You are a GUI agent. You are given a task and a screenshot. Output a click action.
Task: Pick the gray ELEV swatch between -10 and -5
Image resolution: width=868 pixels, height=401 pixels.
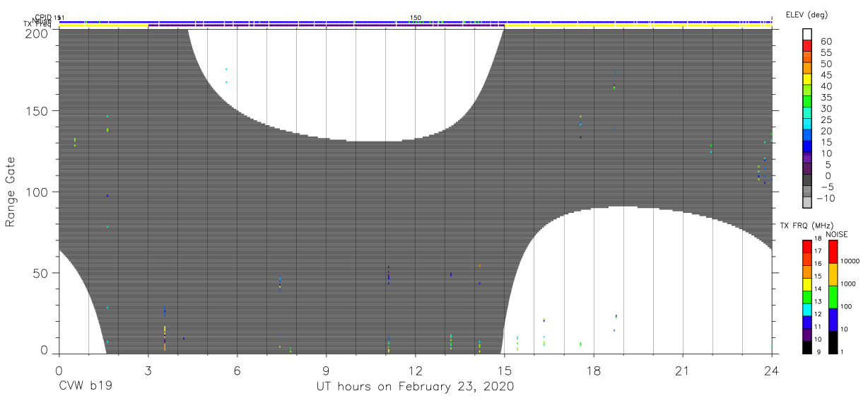pyautogui.click(x=807, y=192)
